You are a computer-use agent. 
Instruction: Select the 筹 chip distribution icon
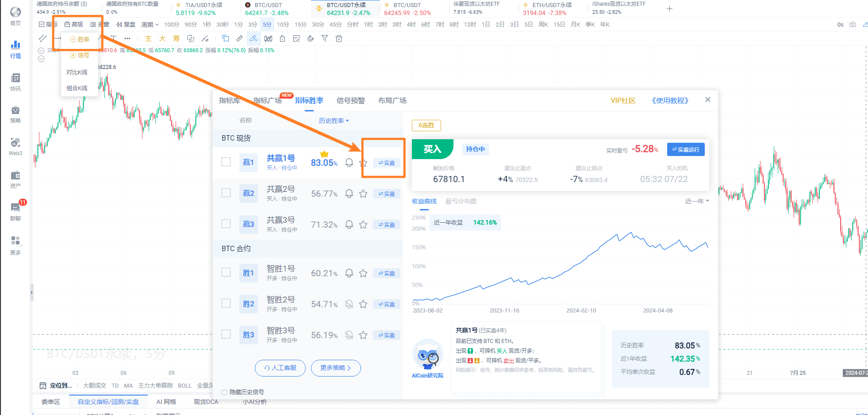(x=177, y=38)
